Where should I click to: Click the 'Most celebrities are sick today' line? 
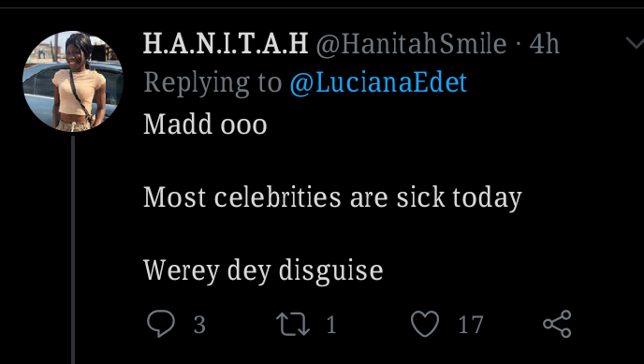pyautogui.click(x=332, y=197)
